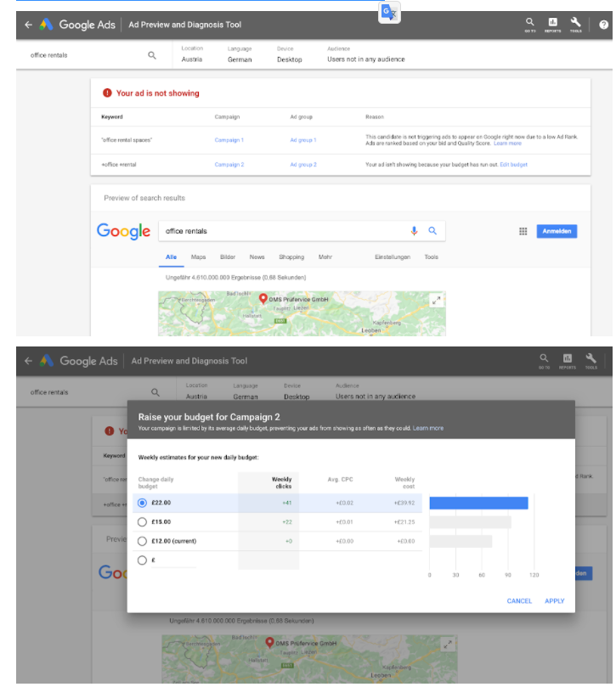Click the Anmelden button
Viewport: 616px width, 687px height.
coord(557,231)
